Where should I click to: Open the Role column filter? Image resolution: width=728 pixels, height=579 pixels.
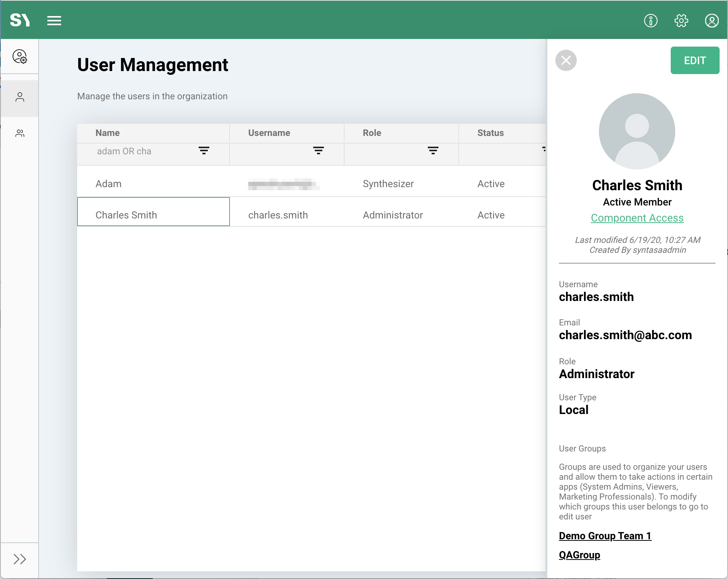434,150
